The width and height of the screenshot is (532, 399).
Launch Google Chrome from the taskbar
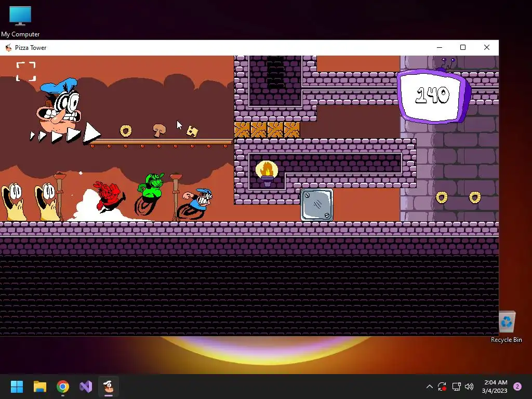coord(63,387)
